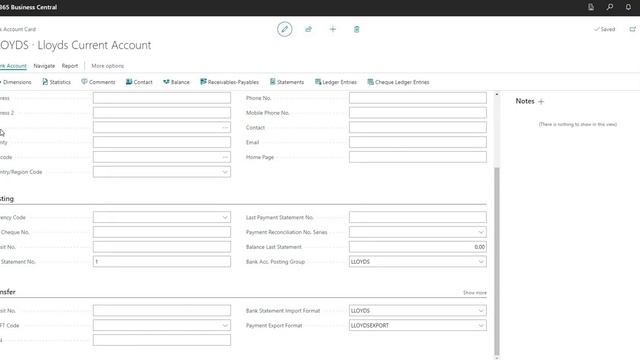Click the plus New record icon
Image resolution: width=640 pixels, height=360 pixels.
333,29
